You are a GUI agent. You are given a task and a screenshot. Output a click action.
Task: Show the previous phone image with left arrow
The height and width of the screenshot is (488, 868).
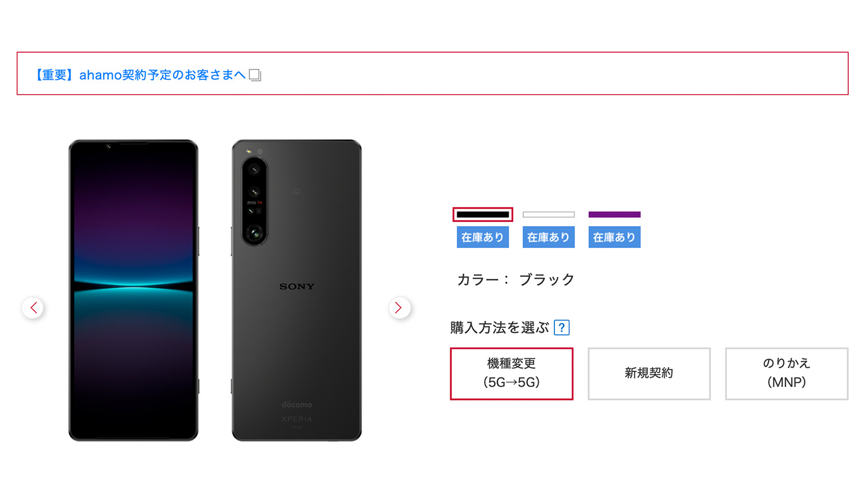33,308
